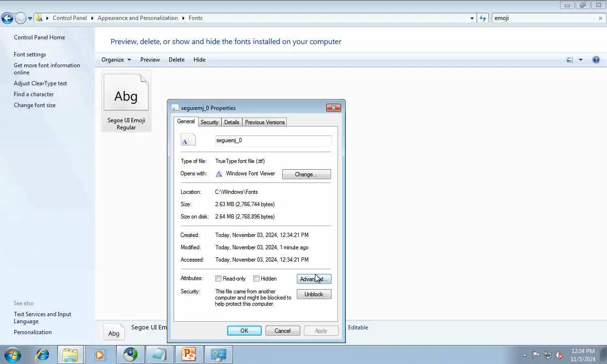Click Appearance and Personalization breadcrumb

coord(138,18)
